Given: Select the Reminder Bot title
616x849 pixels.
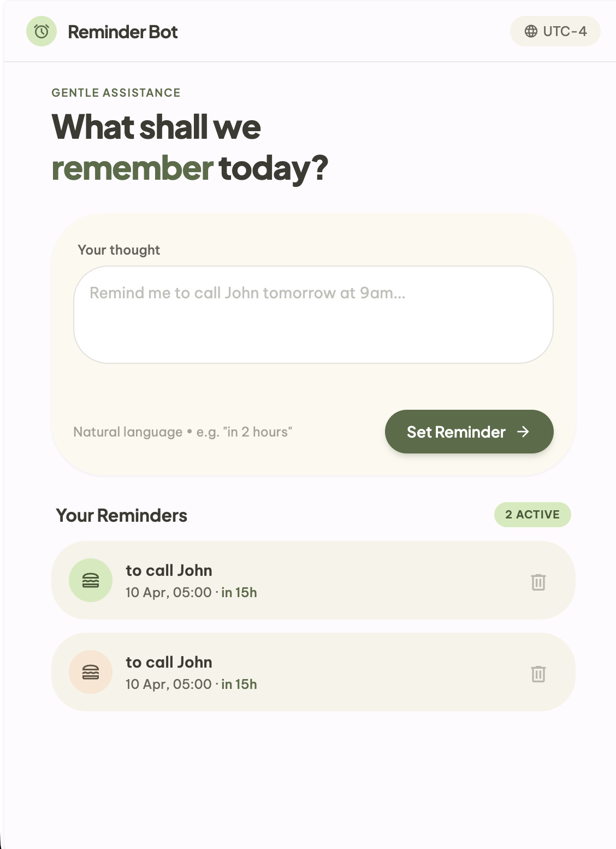Looking at the screenshot, I should click(122, 32).
